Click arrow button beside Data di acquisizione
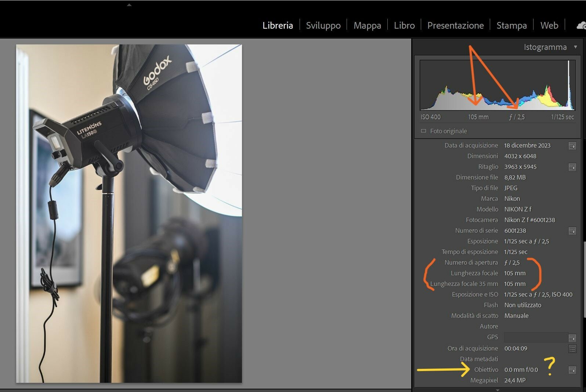This screenshot has height=392, width=586. click(x=572, y=146)
